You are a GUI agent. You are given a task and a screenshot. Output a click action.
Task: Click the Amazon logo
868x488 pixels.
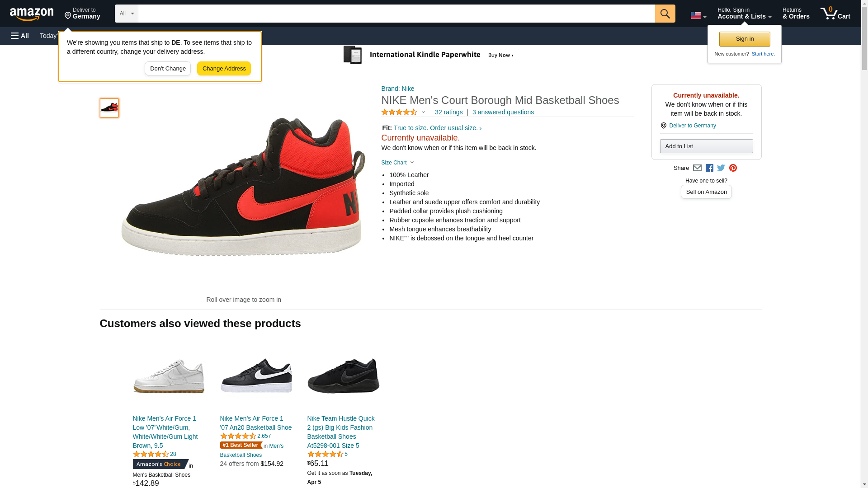tap(32, 14)
